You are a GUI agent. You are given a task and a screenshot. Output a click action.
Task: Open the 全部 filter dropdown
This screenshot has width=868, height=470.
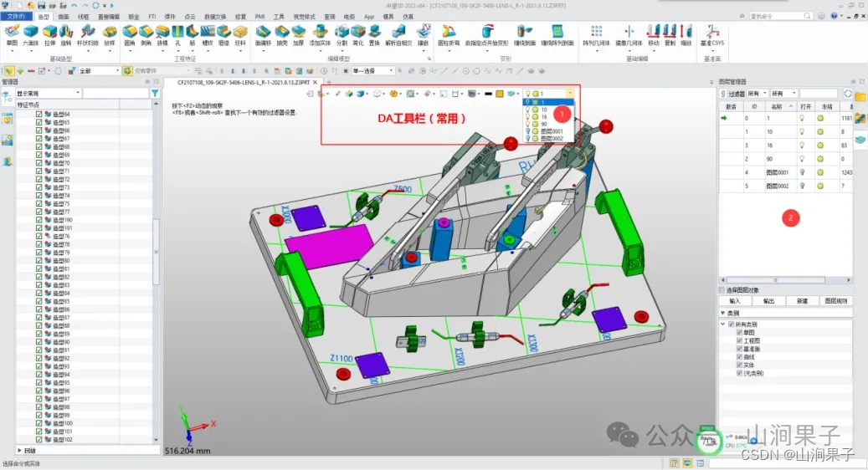[x=99, y=71]
